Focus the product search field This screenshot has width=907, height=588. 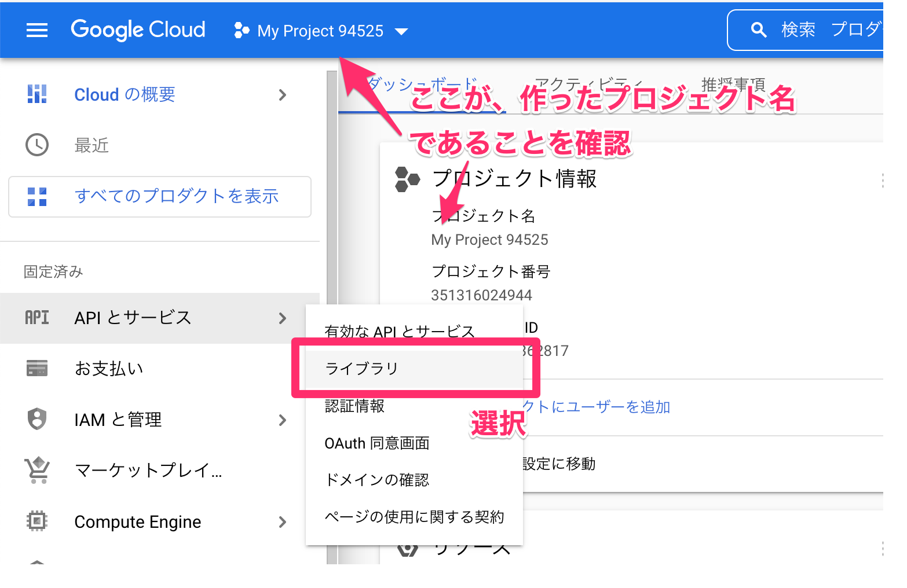point(805,30)
